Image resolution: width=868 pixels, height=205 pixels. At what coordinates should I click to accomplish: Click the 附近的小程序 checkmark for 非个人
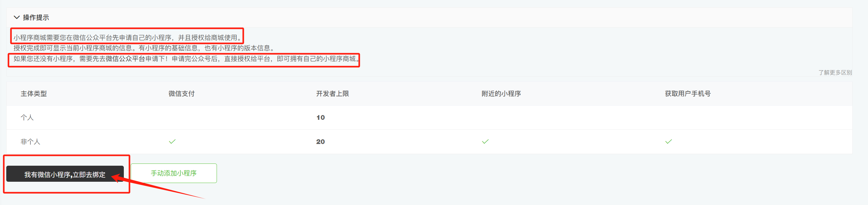pos(485,141)
